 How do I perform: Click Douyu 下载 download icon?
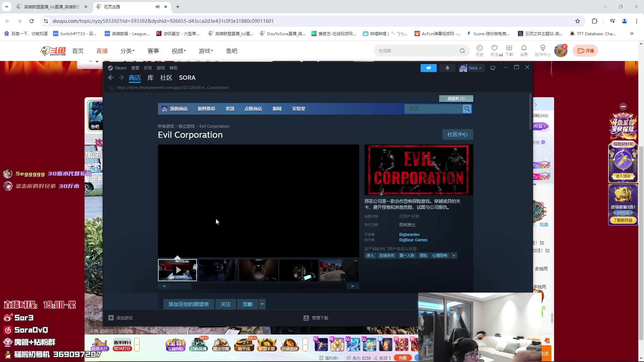click(509, 51)
